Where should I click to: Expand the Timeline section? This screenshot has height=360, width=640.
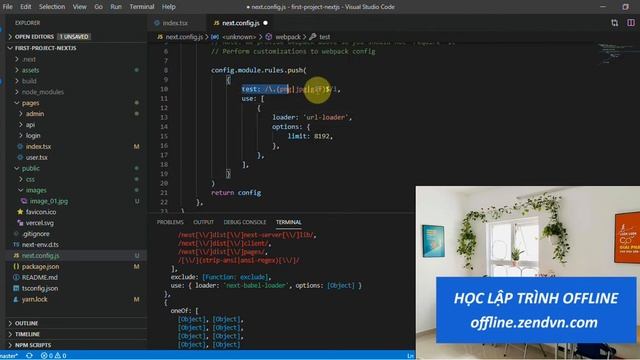[x=76, y=334]
